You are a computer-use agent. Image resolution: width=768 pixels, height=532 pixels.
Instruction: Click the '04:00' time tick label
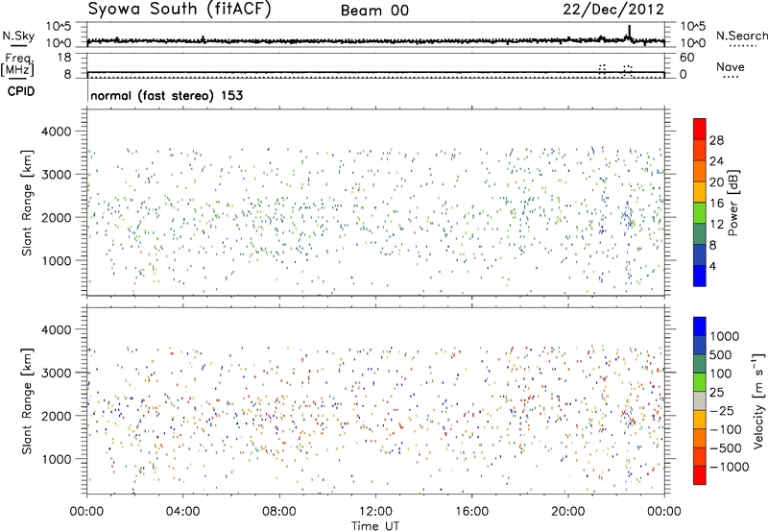point(182,512)
